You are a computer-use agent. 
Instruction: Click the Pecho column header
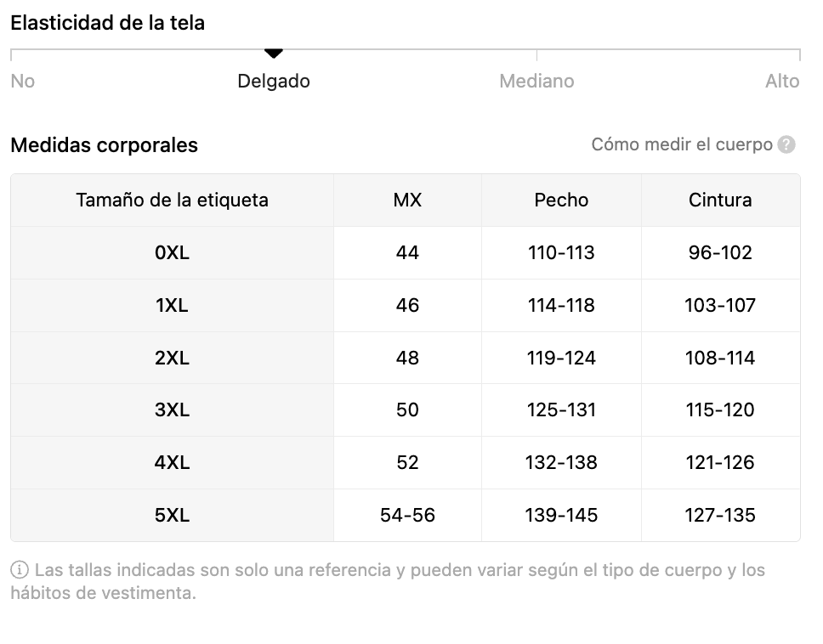pos(561,200)
